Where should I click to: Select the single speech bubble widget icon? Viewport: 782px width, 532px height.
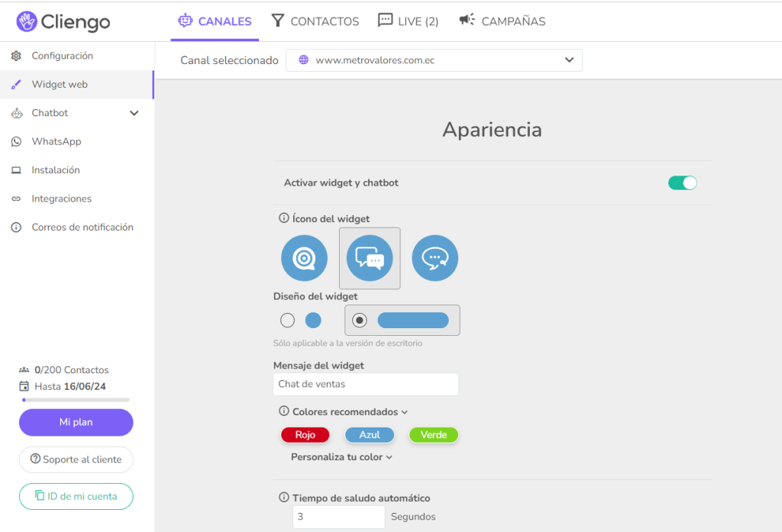pyautogui.click(x=435, y=258)
